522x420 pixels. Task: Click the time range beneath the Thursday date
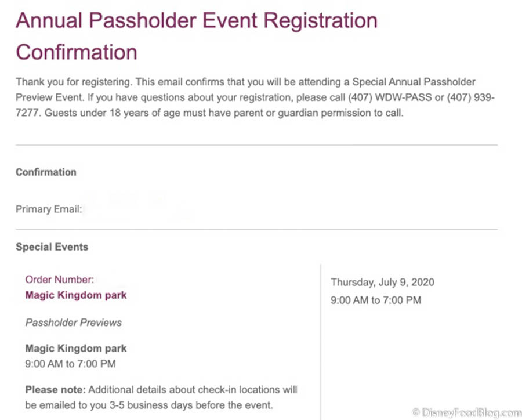click(x=376, y=300)
